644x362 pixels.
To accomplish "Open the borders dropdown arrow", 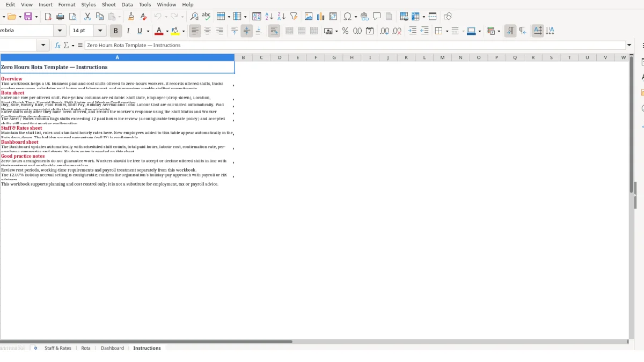I will point(447,31).
